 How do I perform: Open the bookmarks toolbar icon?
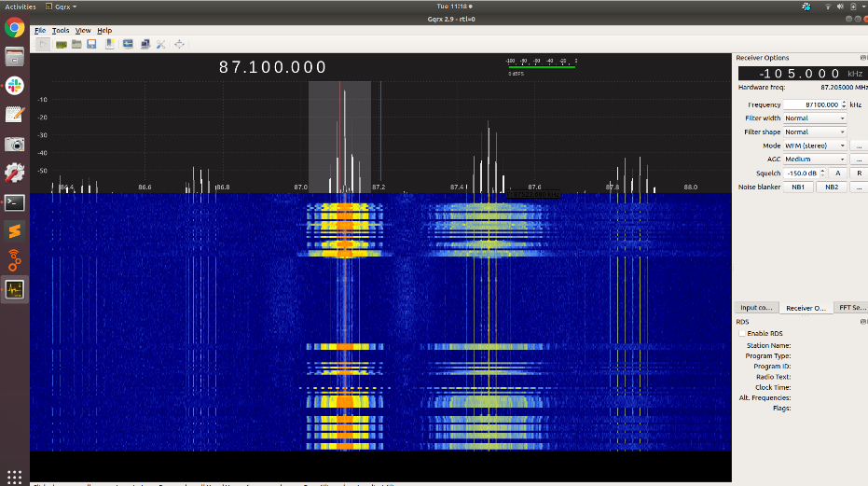click(110, 44)
